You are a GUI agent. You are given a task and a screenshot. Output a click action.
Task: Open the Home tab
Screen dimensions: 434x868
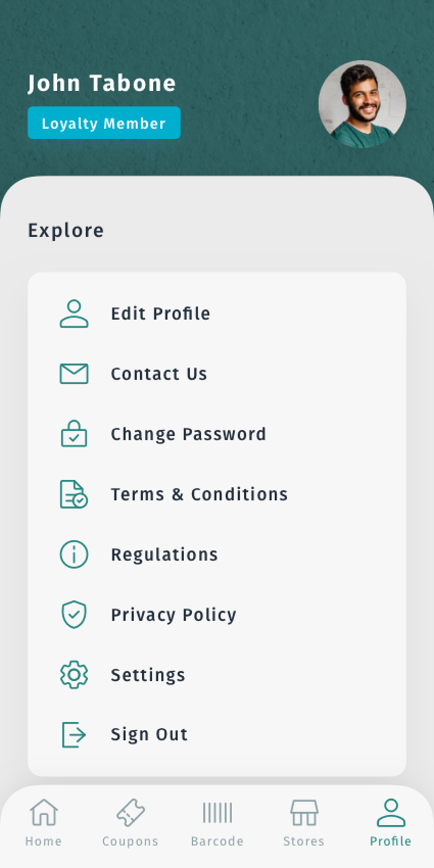(x=43, y=822)
